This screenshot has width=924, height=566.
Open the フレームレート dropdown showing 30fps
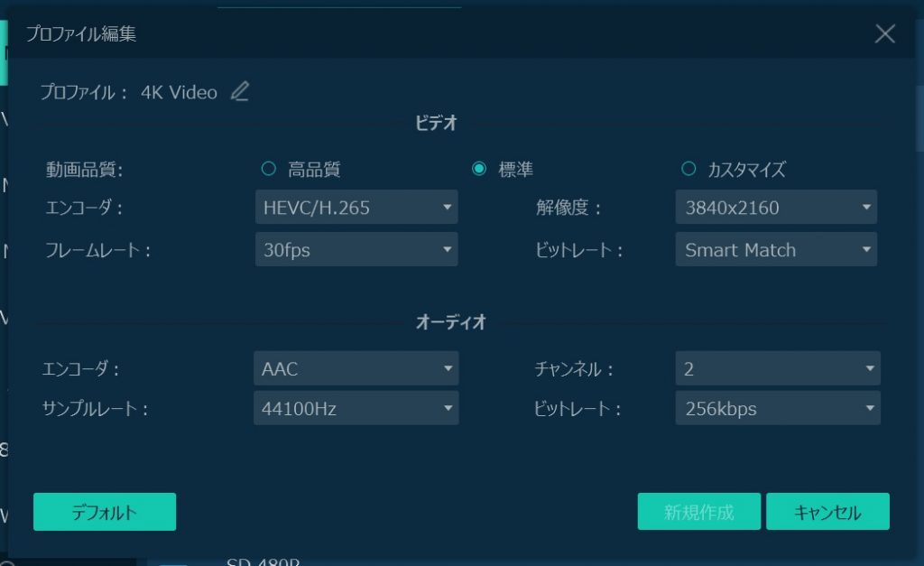coord(356,250)
